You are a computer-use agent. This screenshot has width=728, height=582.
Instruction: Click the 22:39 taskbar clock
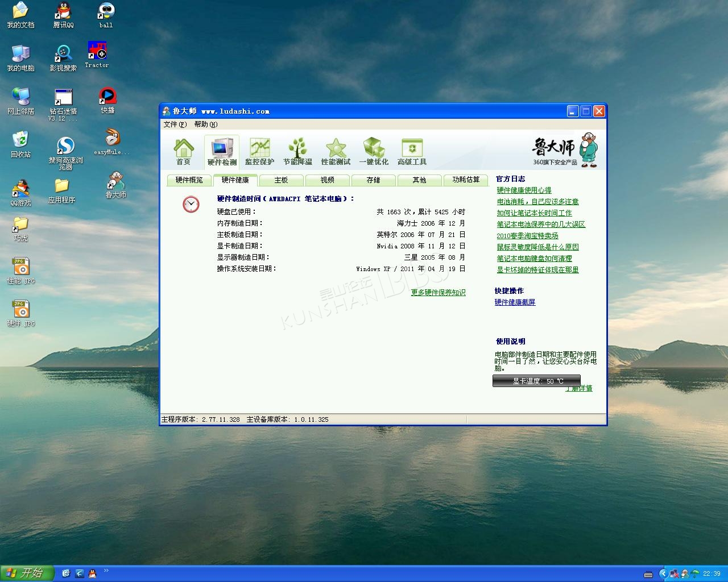coord(712,574)
